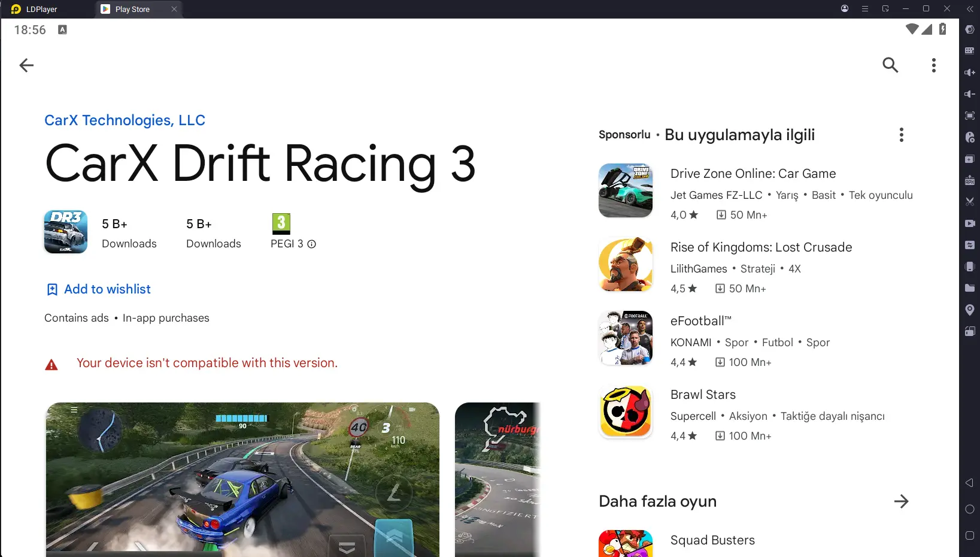
Task: Start the video recorder sidebar icon
Action: [x=970, y=223]
